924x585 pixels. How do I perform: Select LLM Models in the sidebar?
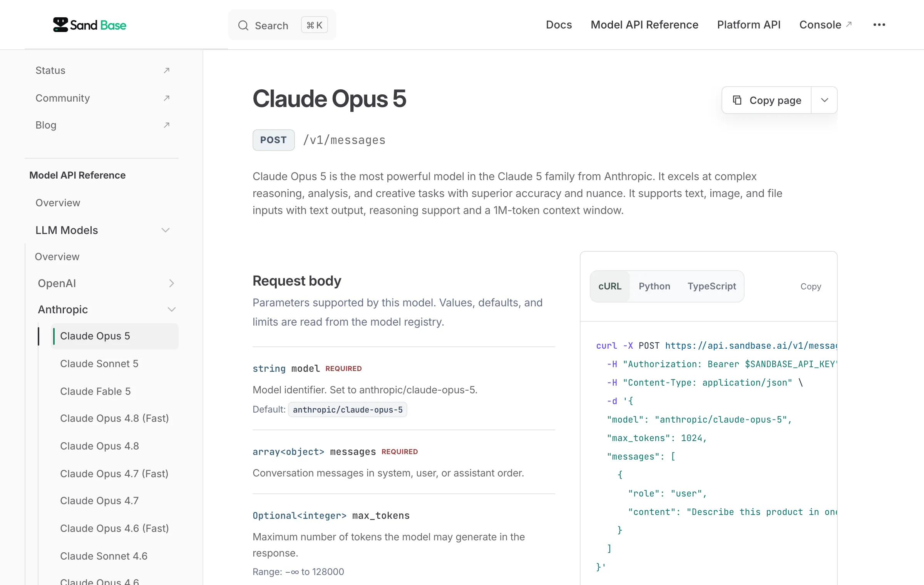point(67,230)
